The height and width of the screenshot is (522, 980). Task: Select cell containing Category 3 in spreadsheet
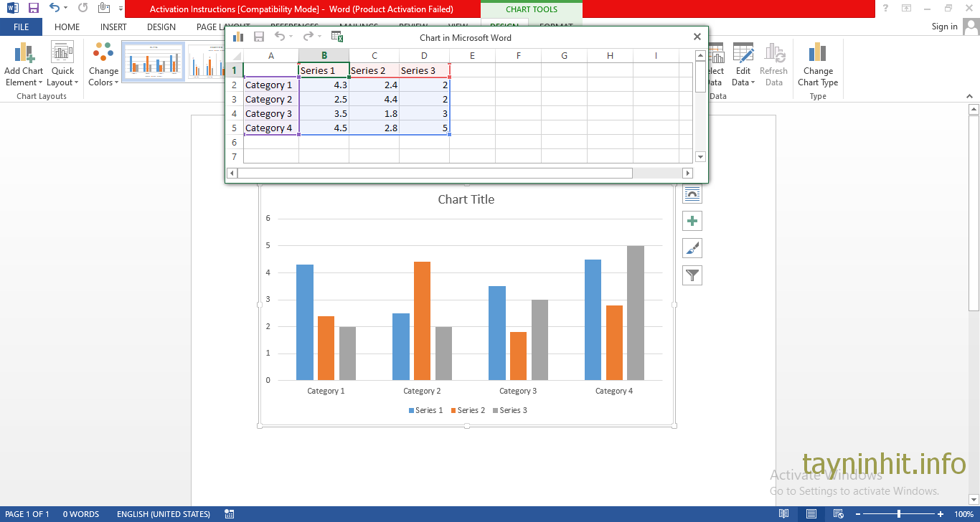tap(270, 113)
